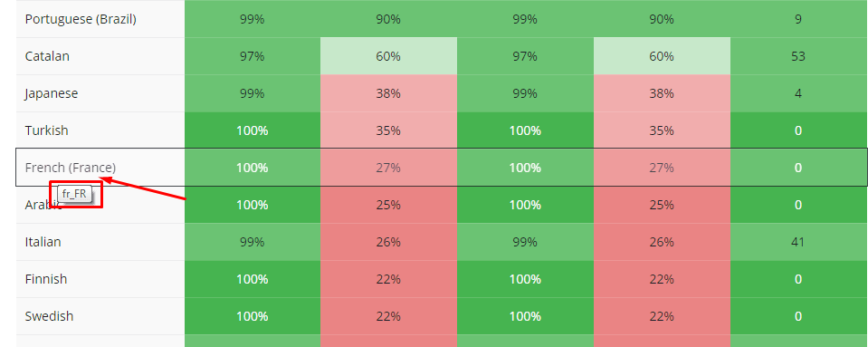Viewport: 868px width, 347px height.
Task: Select the Finnish language link
Action: pos(46,279)
